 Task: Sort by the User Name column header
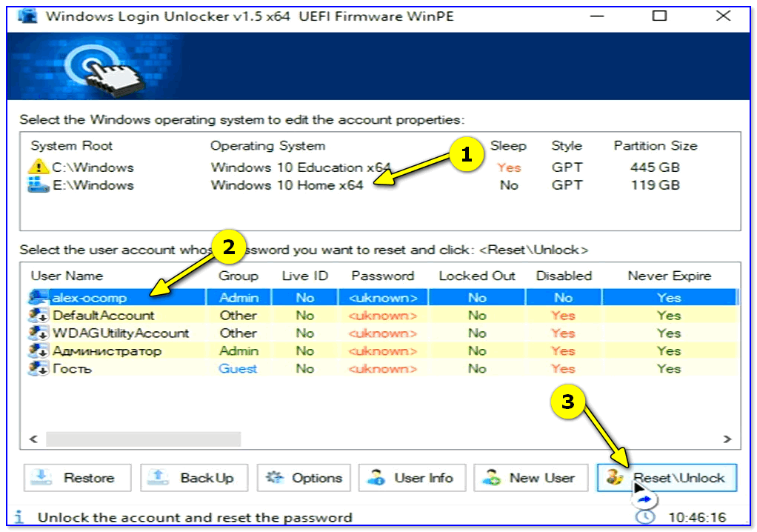67,276
